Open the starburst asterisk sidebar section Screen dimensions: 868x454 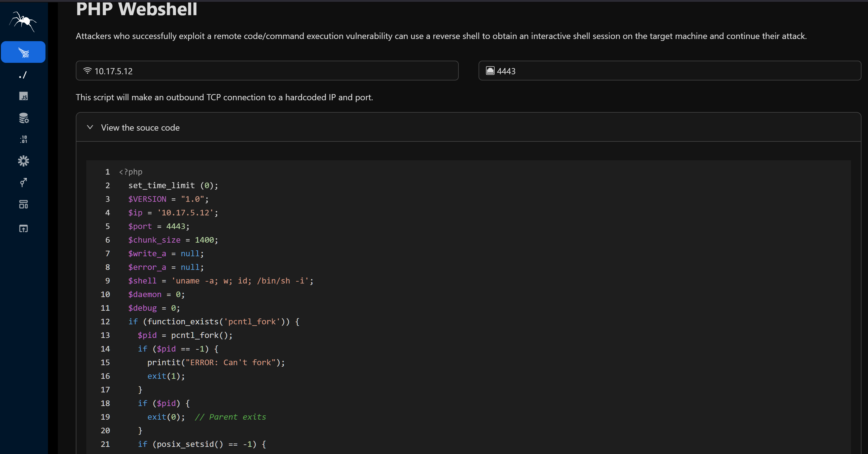[23, 161]
